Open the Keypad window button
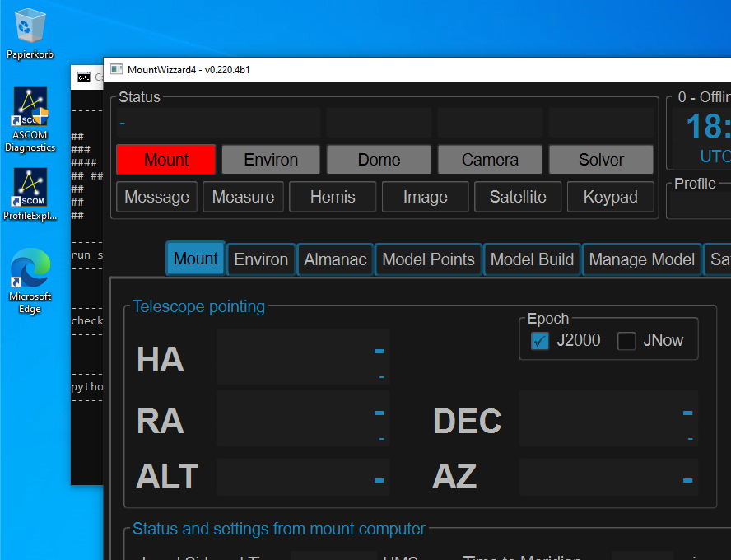 [x=610, y=197]
